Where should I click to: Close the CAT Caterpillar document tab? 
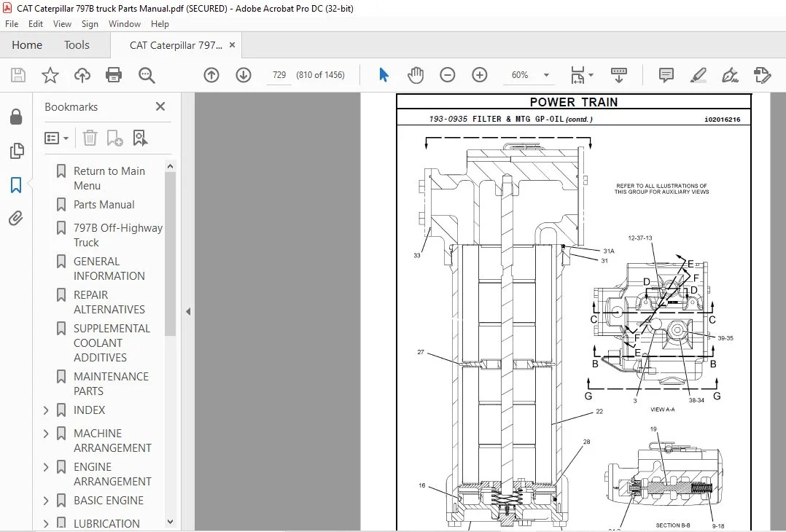(232, 45)
